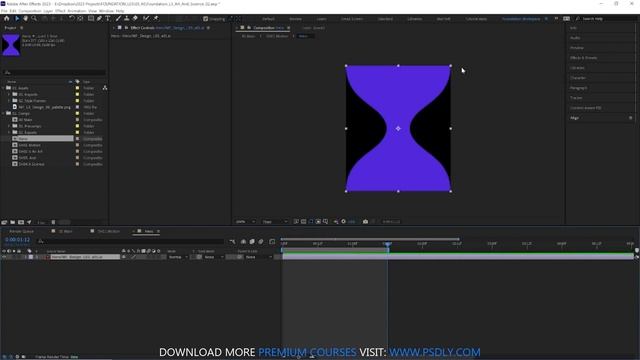Open the composition mini-flowchart in timeline
The height and width of the screenshot is (360, 640).
pos(232,242)
